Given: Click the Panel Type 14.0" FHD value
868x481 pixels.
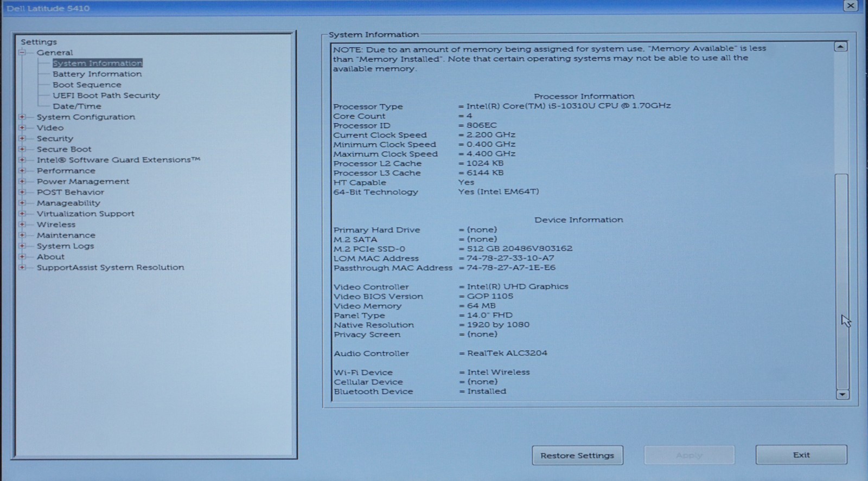Looking at the screenshot, I should 490,315.
